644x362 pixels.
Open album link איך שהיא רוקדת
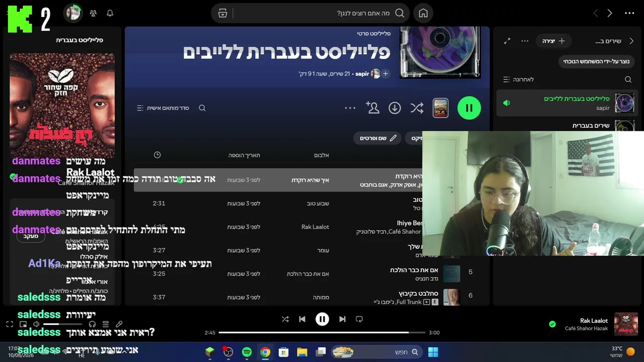[x=310, y=180]
